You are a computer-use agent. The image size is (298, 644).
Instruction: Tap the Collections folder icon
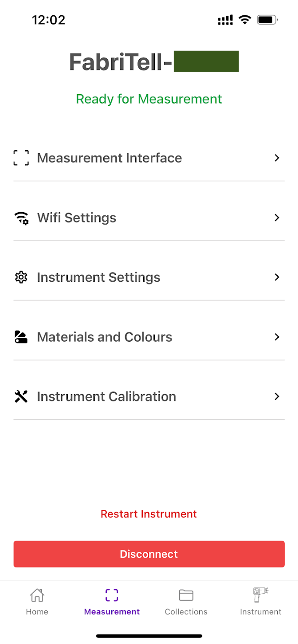pos(186,596)
